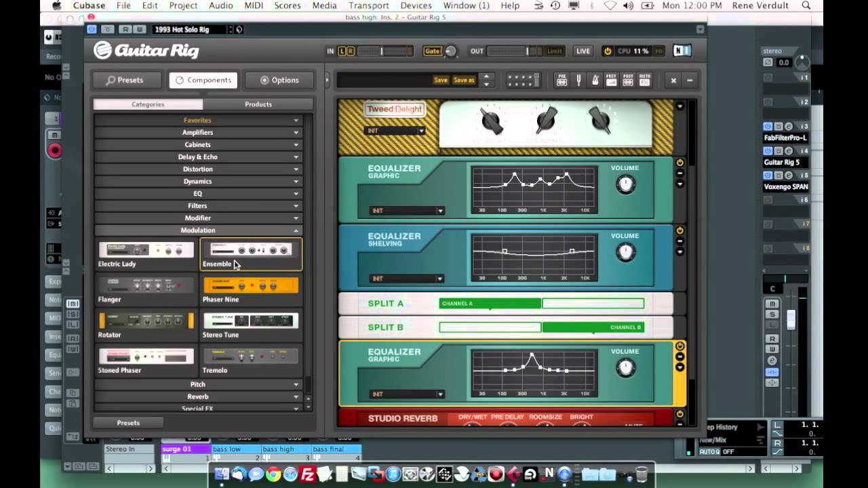Toggle the left input channel L
Image resolution: width=868 pixels, height=488 pixels.
pyautogui.click(x=342, y=51)
